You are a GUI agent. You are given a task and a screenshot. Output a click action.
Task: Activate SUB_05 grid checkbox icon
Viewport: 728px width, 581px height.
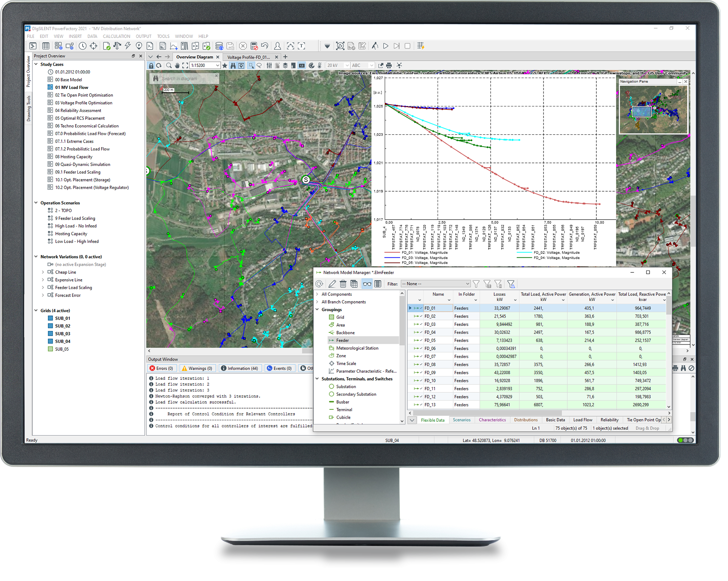coord(50,349)
